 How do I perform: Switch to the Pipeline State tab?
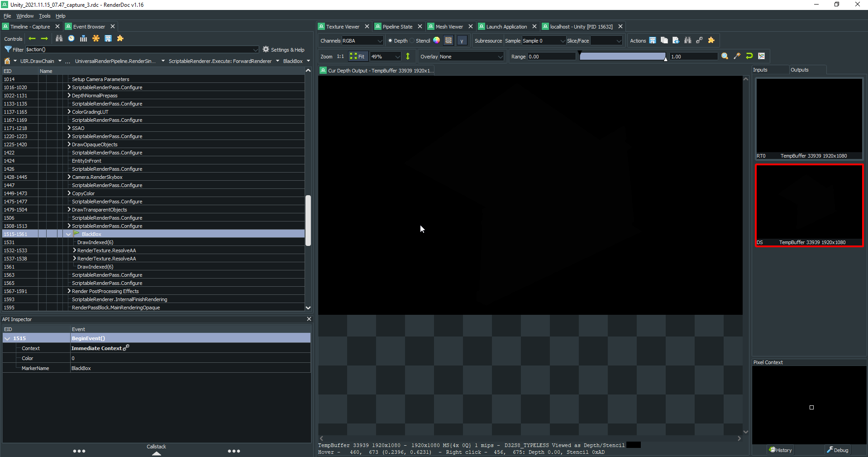click(397, 27)
